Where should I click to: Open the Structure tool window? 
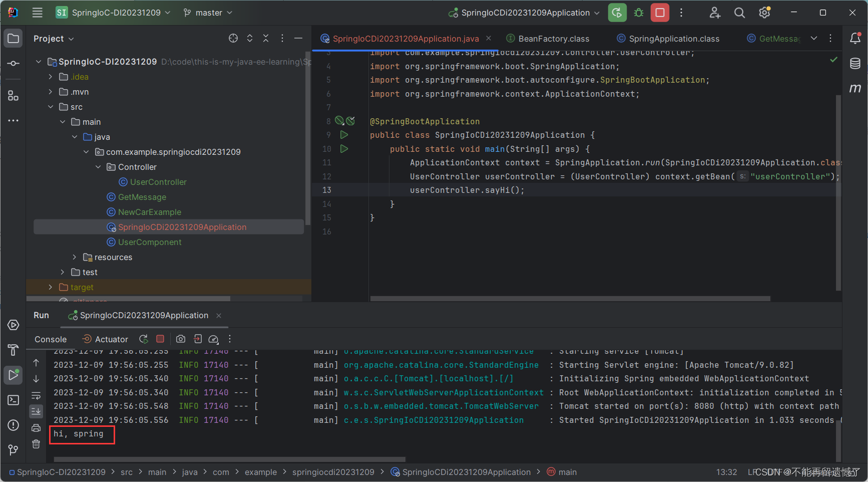click(14, 96)
